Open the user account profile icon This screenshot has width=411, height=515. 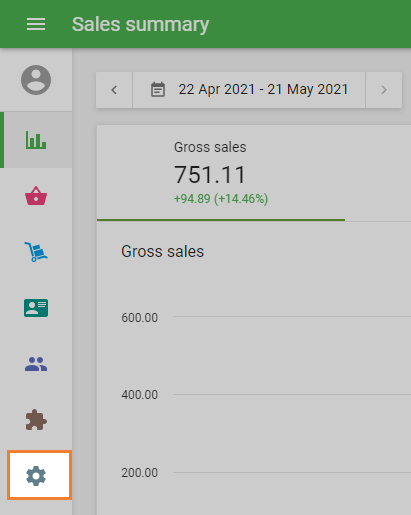tap(36, 80)
